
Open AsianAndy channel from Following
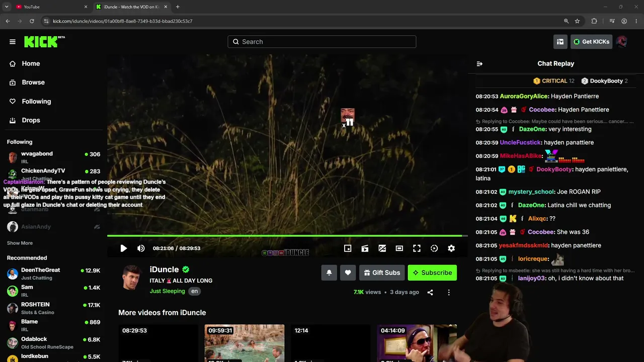point(53,227)
